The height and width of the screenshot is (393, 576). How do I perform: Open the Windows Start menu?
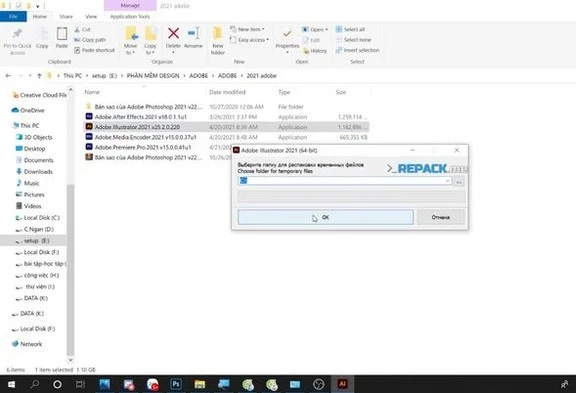(11, 384)
